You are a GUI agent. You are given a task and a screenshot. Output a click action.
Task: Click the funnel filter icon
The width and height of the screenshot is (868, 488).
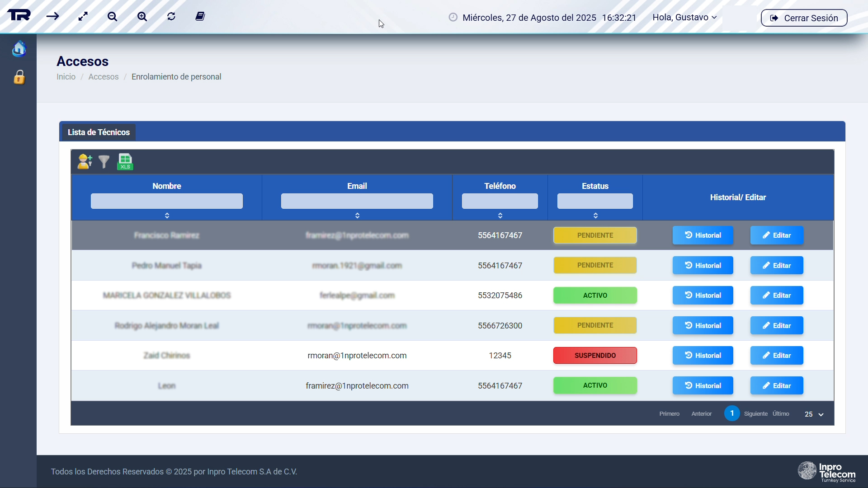click(104, 161)
